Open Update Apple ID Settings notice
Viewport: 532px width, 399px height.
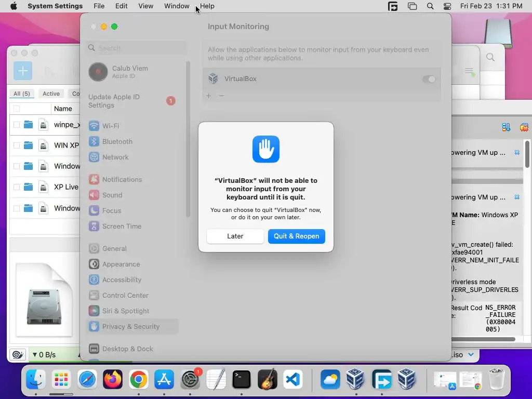pyautogui.click(x=132, y=101)
